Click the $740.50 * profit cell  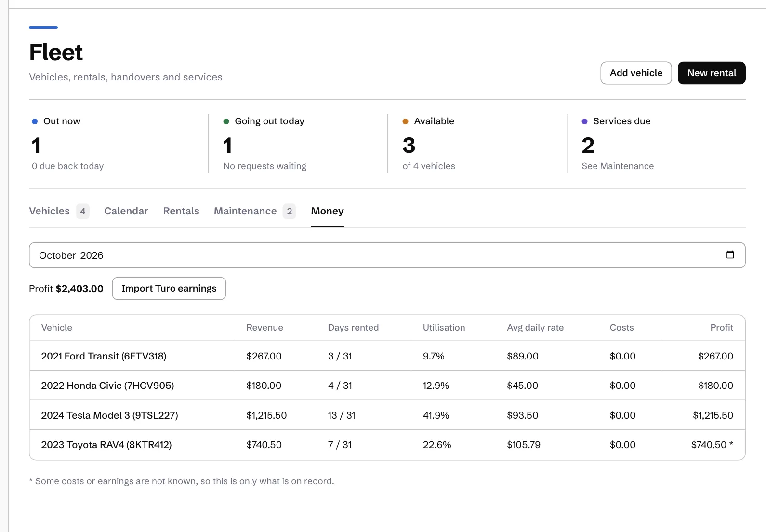(712, 445)
